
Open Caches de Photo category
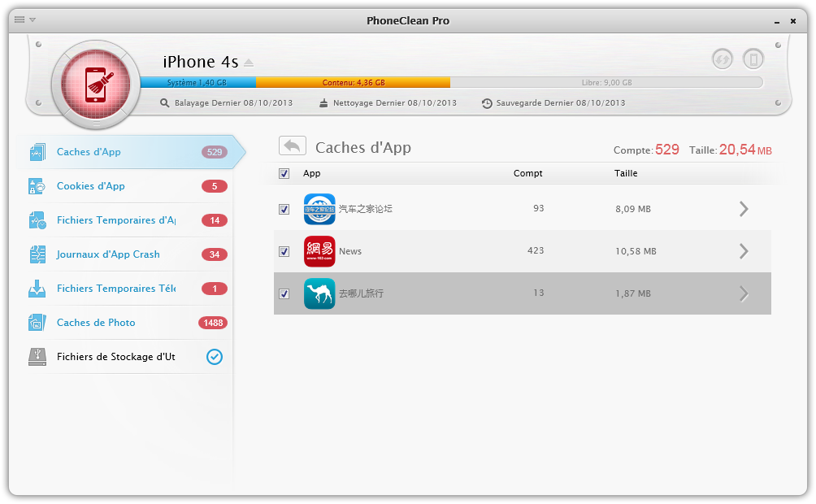(128, 323)
